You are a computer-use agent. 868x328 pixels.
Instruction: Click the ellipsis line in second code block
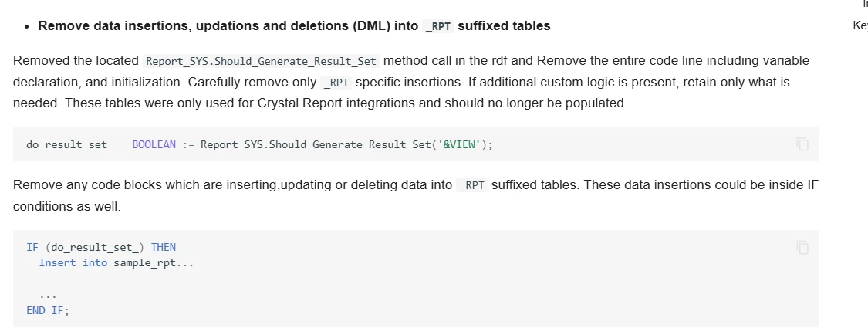click(x=48, y=294)
